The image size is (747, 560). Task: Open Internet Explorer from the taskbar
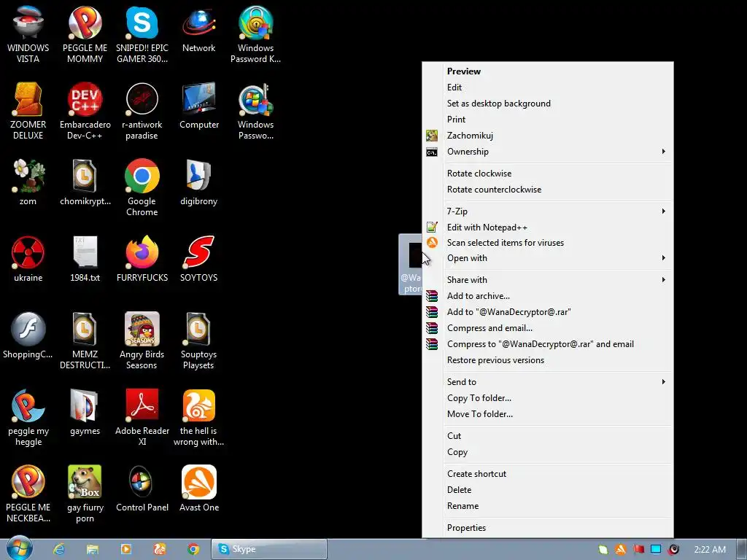click(59, 550)
